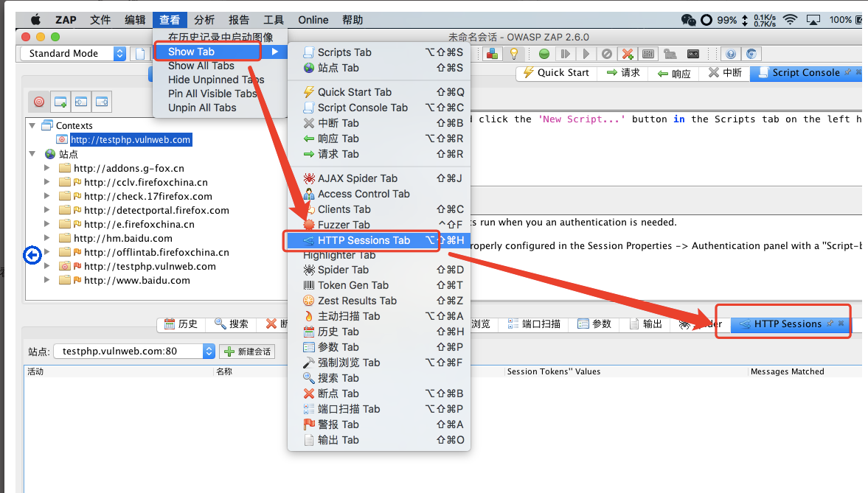Switch to the 输出 bottom tab
The height and width of the screenshot is (493, 868).
(646, 324)
